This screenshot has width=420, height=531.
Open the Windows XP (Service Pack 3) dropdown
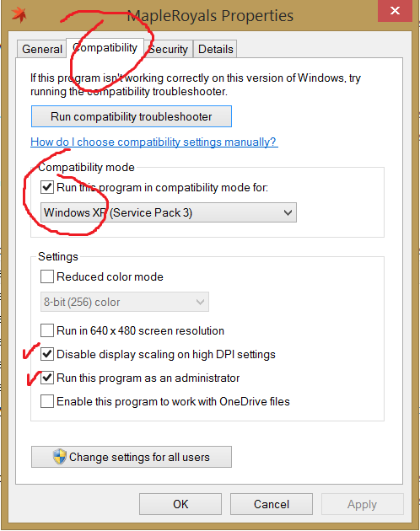click(x=169, y=212)
